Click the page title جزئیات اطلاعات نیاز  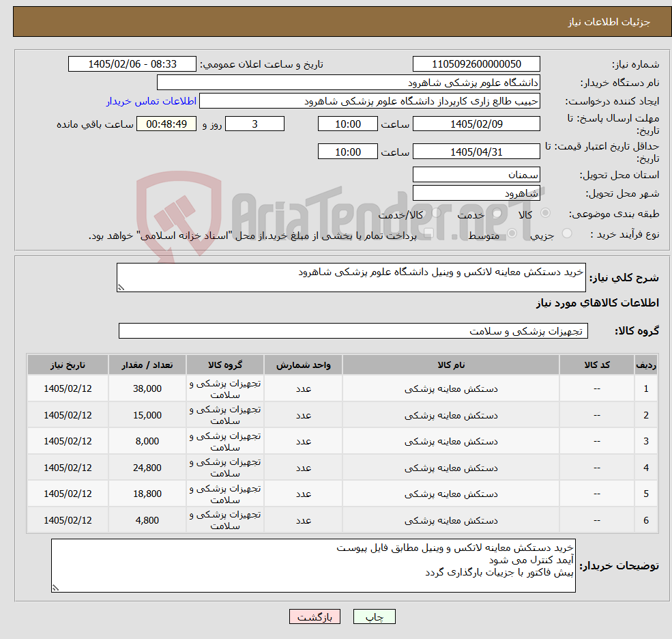tap(609, 22)
